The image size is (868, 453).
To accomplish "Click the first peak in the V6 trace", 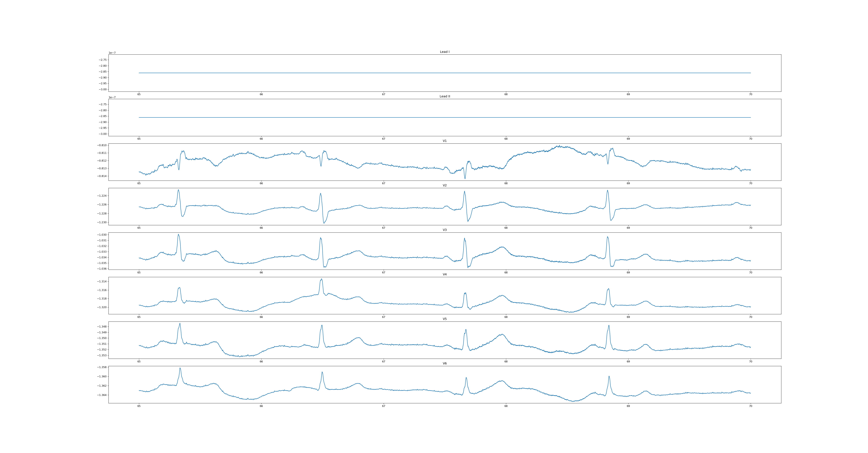I will click(x=180, y=368).
